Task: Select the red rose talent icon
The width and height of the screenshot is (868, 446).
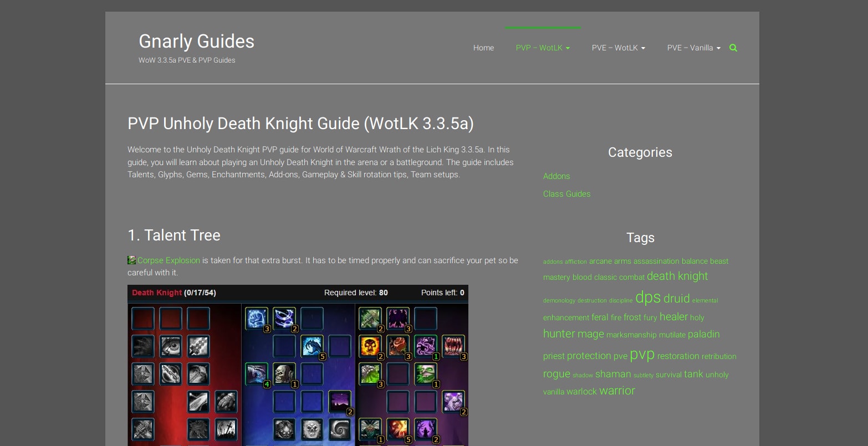Action: click(x=397, y=346)
